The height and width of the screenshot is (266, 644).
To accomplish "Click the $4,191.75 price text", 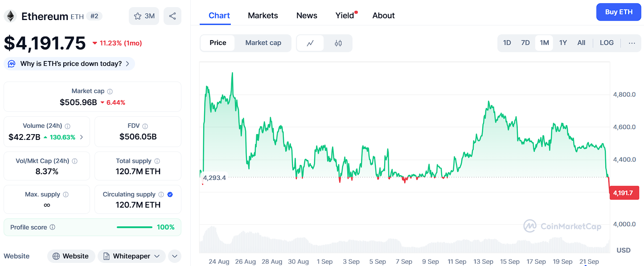I will coord(45,43).
